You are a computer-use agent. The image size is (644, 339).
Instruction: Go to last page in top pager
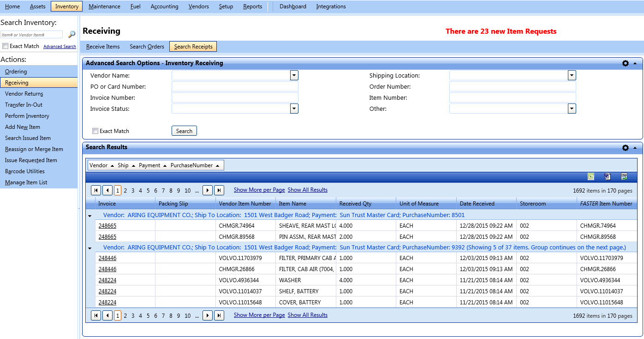(x=219, y=190)
